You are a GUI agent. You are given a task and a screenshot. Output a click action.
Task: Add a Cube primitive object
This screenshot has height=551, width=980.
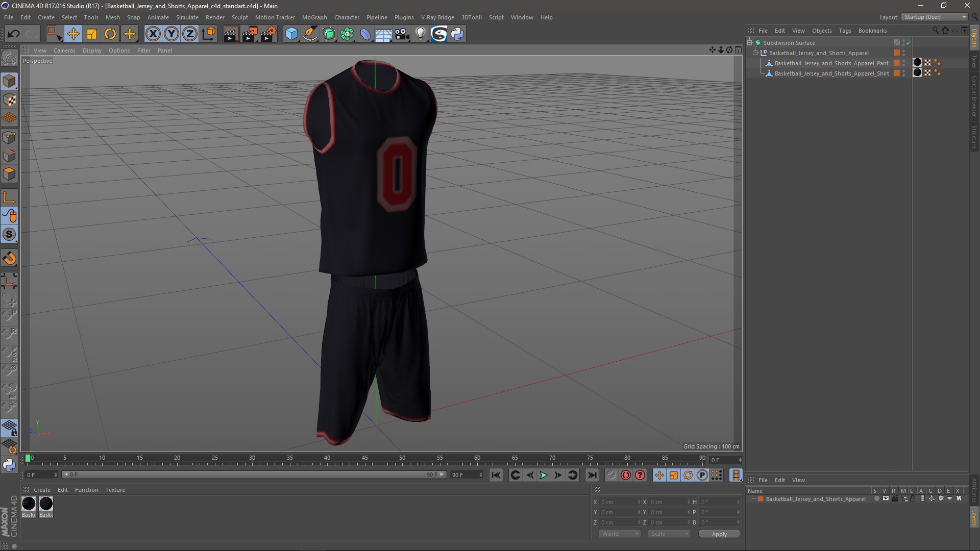point(291,34)
